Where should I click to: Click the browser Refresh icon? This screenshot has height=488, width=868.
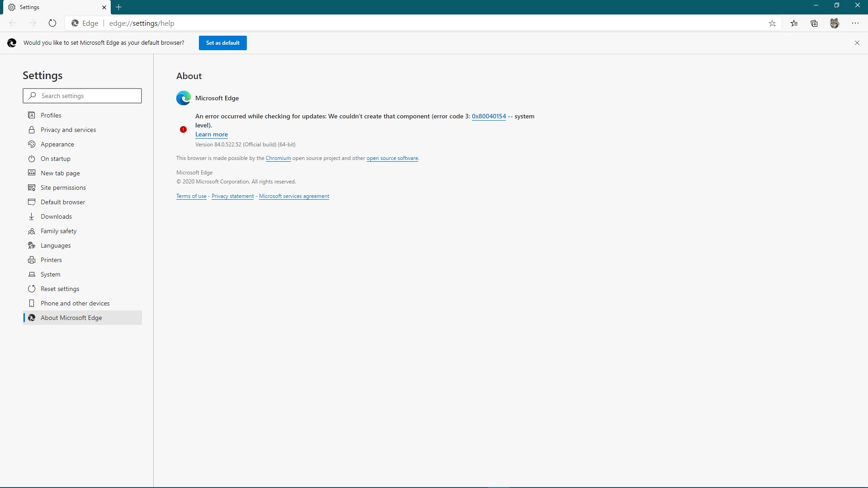point(52,23)
